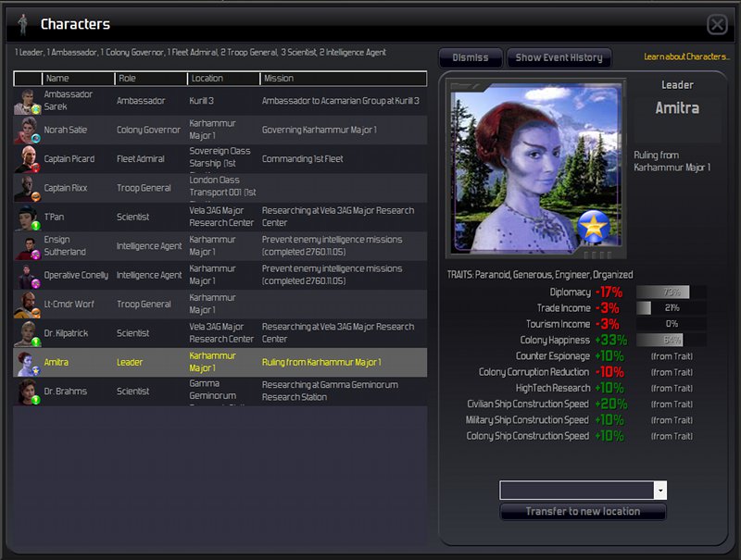
Task: Click Captain Picard's portrait icon
Action: tap(28, 159)
